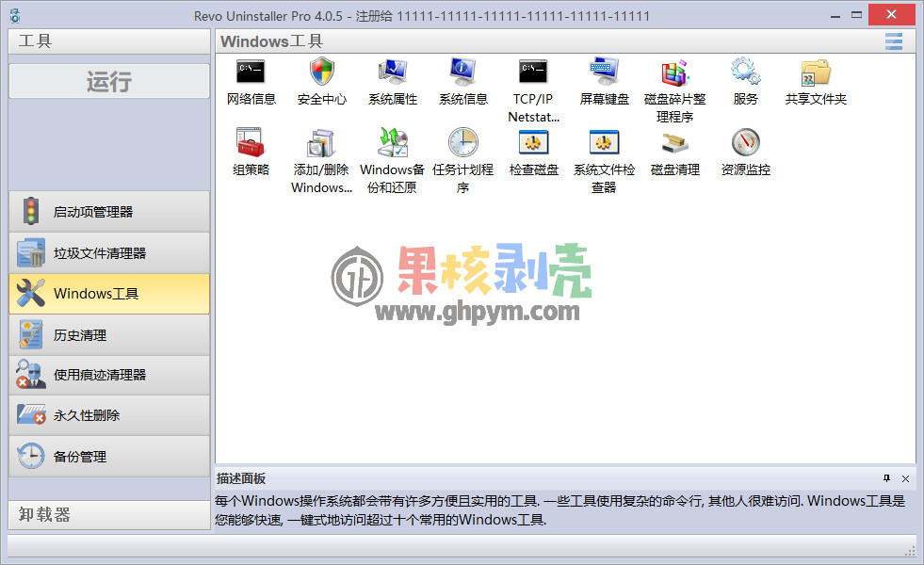The image size is (924, 565).
Task: Open the 磁盘碎片整理程序 defragmenter icon
Action: click(674, 90)
